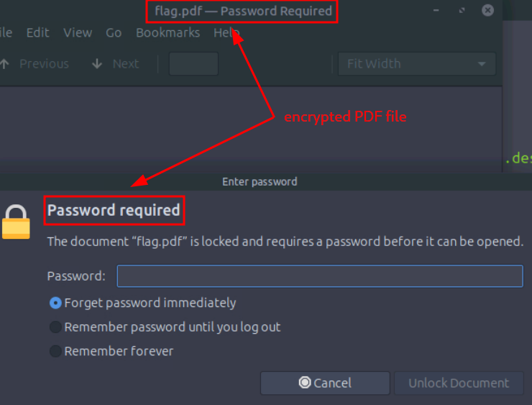
Task: Select Forget password immediately option
Action: pyautogui.click(x=55, y=303)
